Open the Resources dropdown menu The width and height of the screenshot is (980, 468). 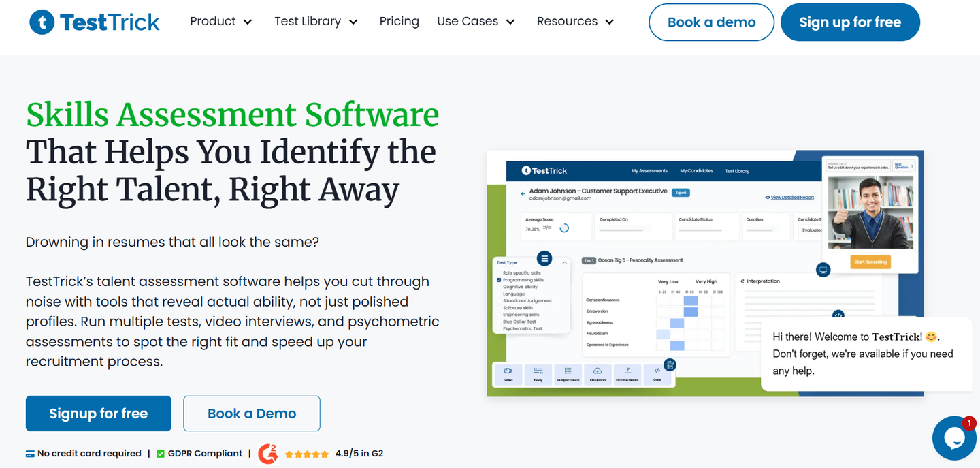[x=576, y=22]
